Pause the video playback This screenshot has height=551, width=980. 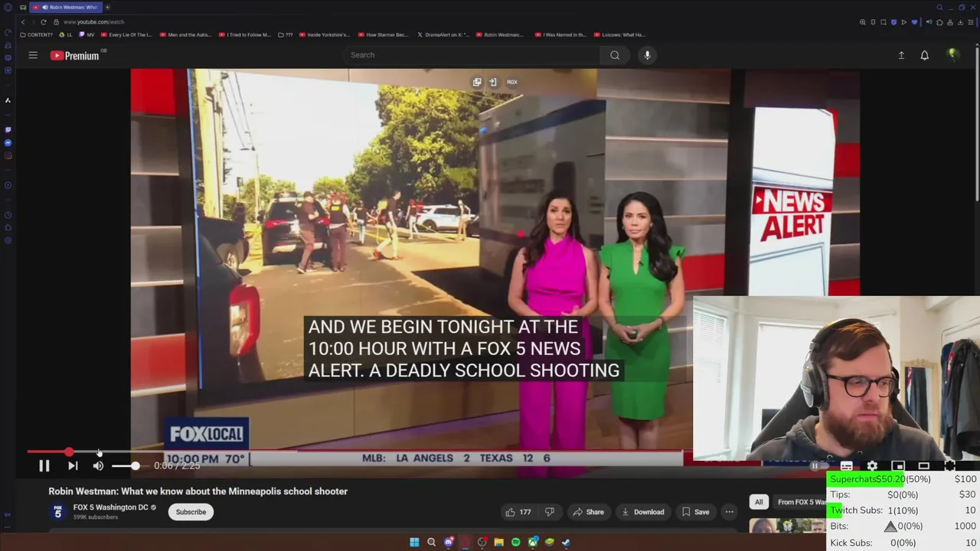click(x=44, y=465)
